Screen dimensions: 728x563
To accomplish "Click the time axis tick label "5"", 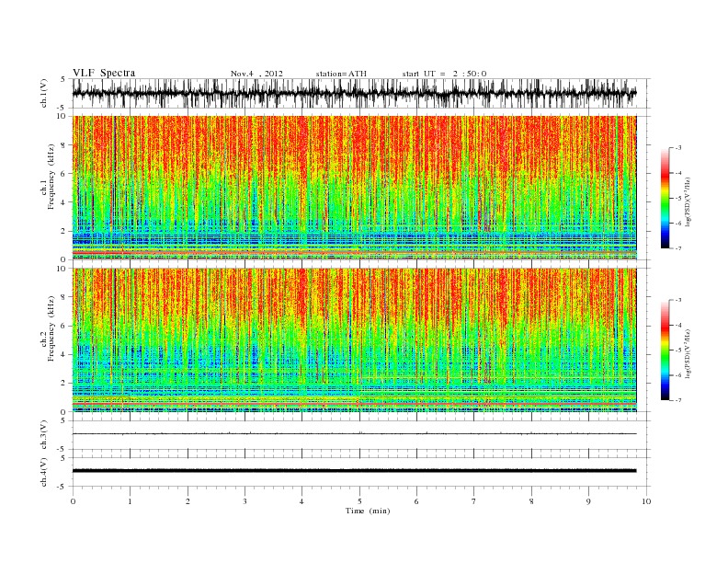I will pyautogui.click(x=359, y=501).
